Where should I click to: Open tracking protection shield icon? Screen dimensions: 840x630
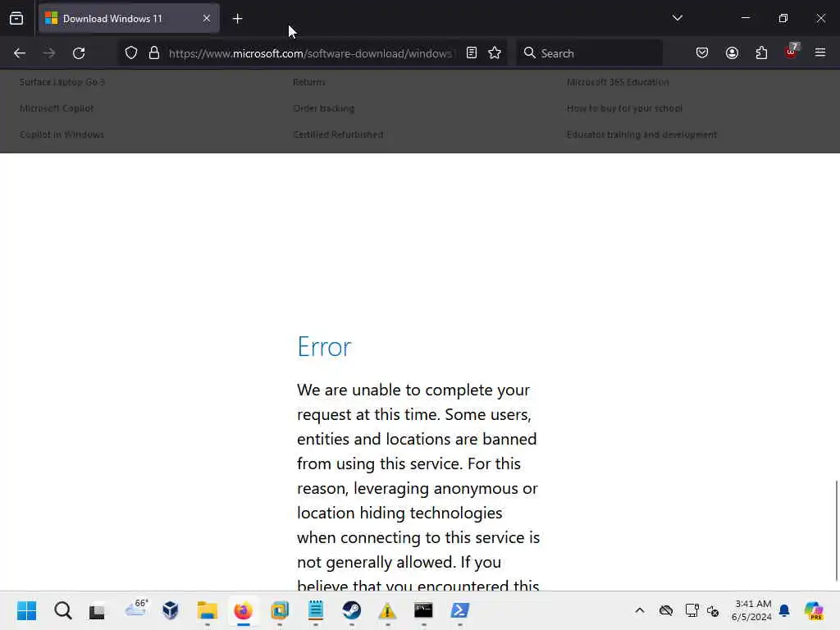[x=131, y=53]
